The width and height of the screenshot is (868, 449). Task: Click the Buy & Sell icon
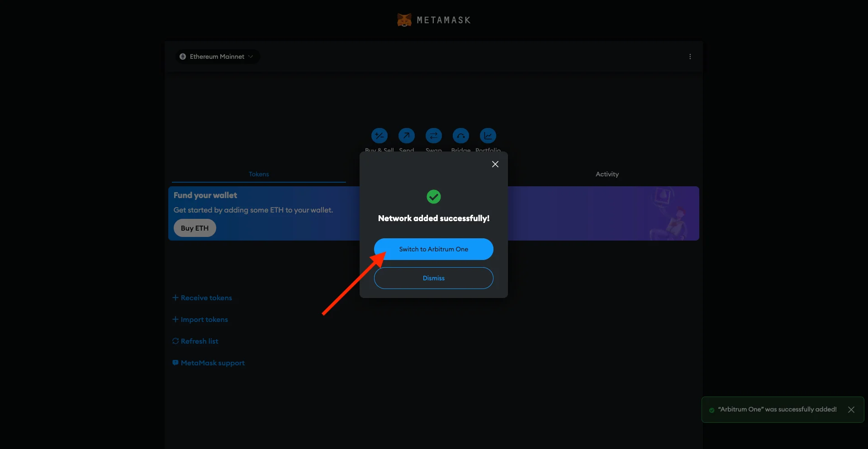[379, 136]
